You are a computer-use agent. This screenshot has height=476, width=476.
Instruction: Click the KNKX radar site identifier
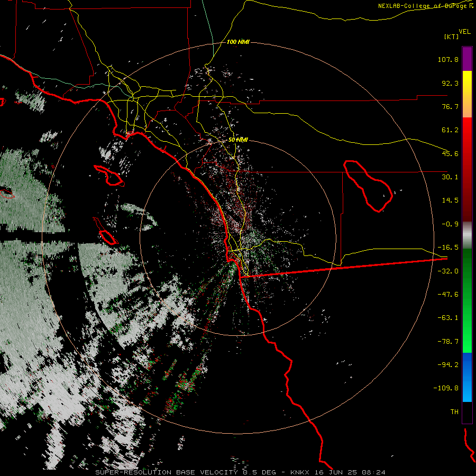(300, 472)
